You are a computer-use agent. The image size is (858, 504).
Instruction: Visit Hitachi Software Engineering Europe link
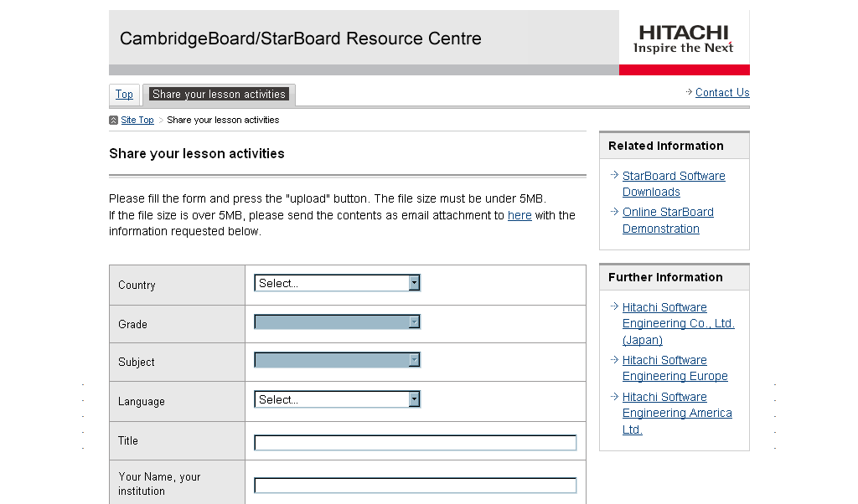[x=675, y=368]
